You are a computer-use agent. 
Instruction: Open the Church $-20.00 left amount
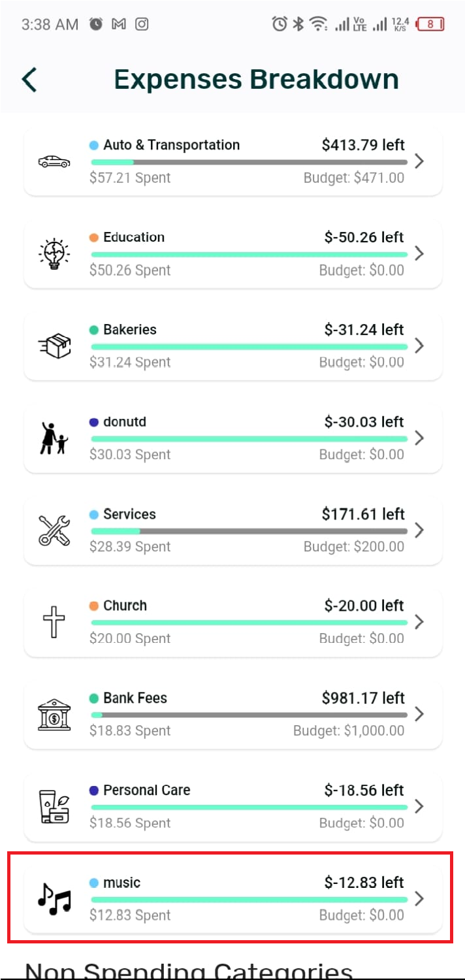364,606
